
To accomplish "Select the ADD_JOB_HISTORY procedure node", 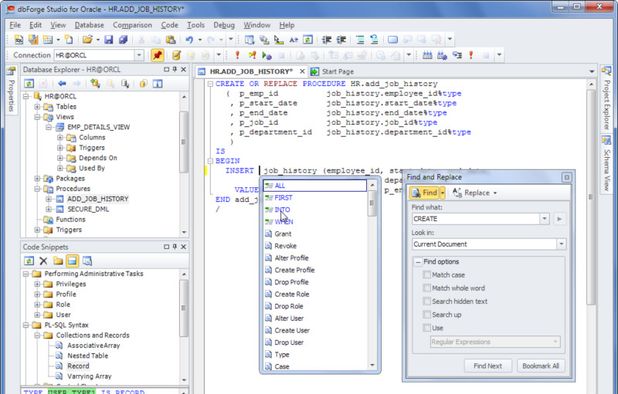I will (98, 199).
